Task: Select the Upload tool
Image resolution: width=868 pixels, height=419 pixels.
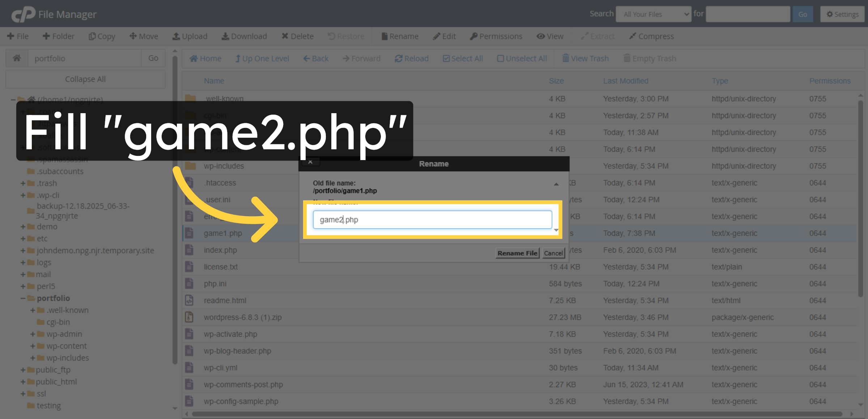Action: tap(190, 36)
